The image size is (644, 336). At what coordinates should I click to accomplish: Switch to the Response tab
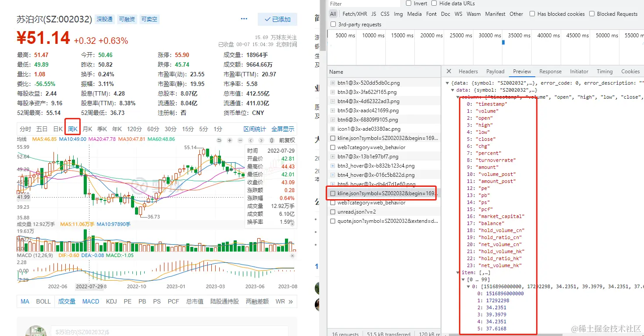click(550, 71)
